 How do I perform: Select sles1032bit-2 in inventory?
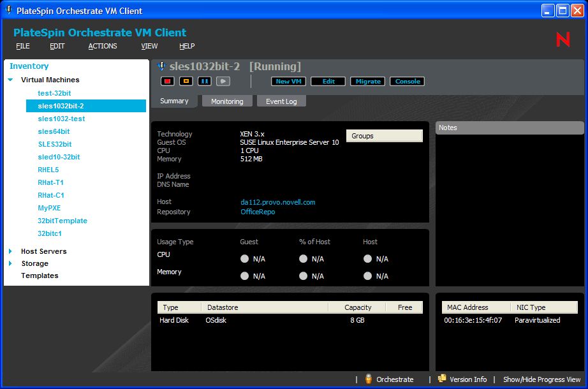click(x=86, y=106)
